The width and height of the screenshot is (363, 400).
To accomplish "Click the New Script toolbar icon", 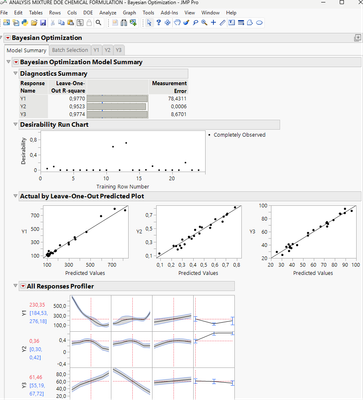I will coord(16,23).
